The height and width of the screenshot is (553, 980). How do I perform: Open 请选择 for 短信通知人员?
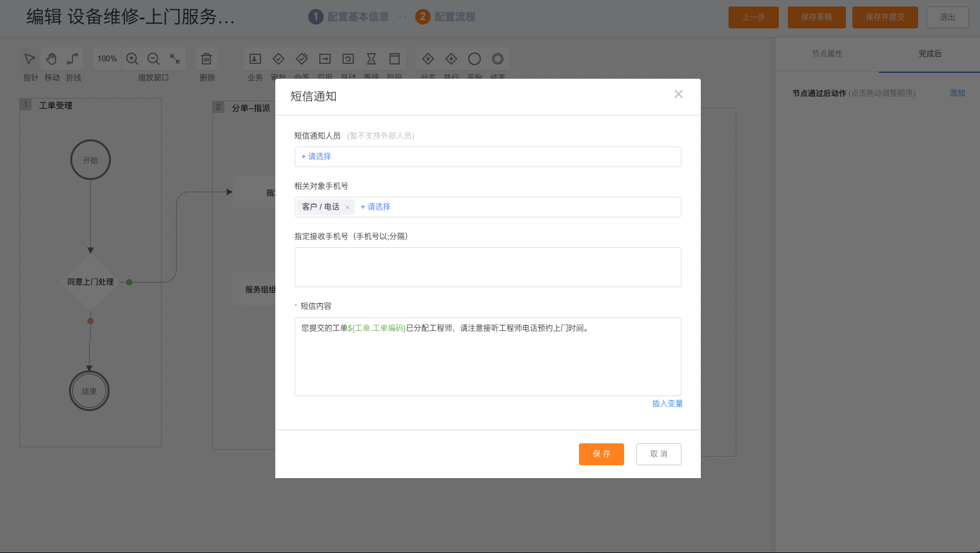click(317, 157)
